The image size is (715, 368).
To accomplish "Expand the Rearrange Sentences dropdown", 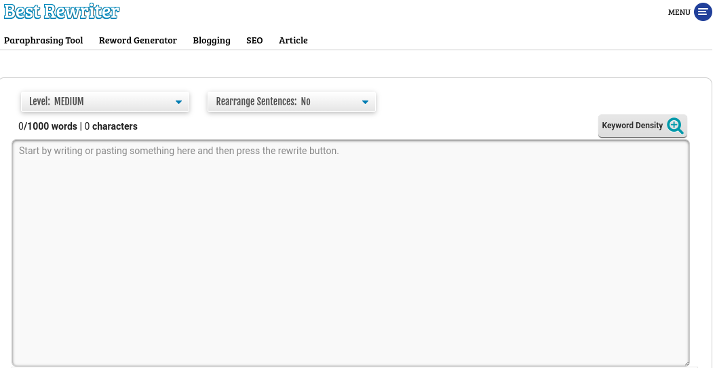I will (291, 102).
